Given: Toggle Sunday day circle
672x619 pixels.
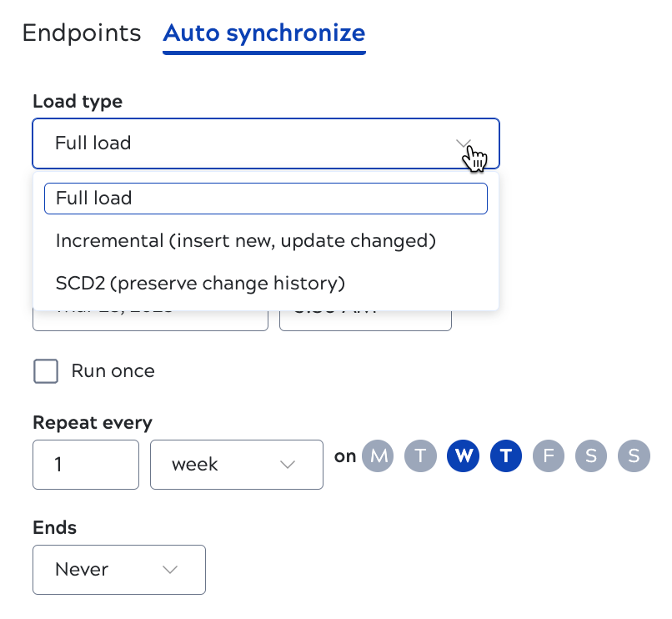Looking at the screenshot, I should coord(634,456).
